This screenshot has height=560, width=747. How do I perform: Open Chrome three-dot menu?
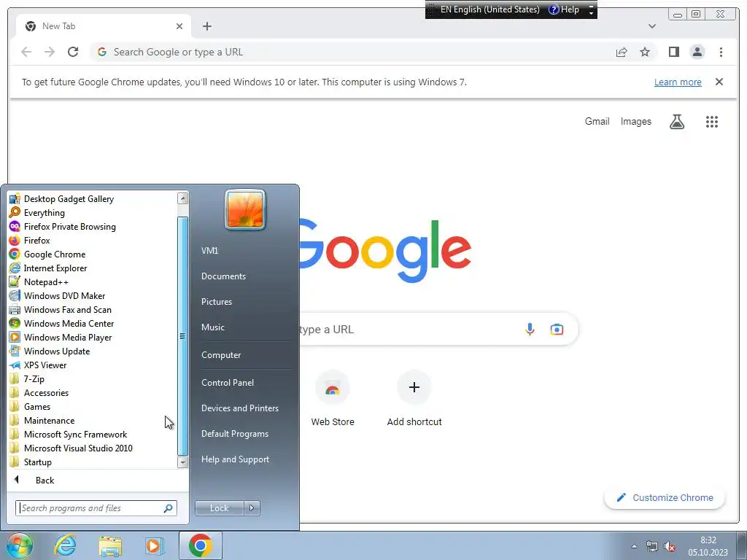tap(721, 52)
